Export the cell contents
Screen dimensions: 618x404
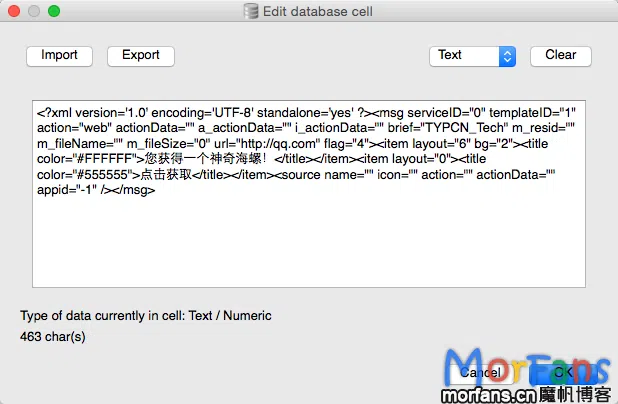[141, 56]
